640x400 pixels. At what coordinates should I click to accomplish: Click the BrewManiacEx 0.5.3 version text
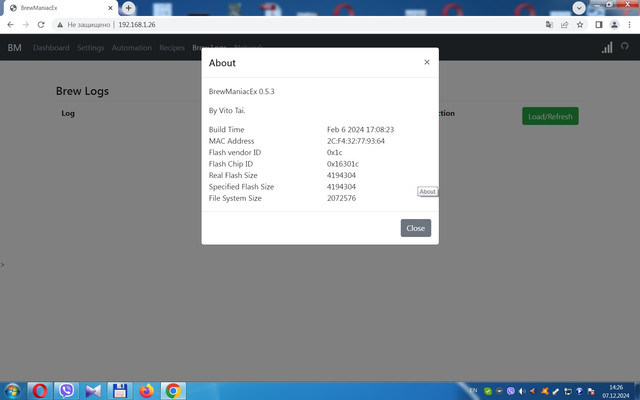click(x=242, y=91)
